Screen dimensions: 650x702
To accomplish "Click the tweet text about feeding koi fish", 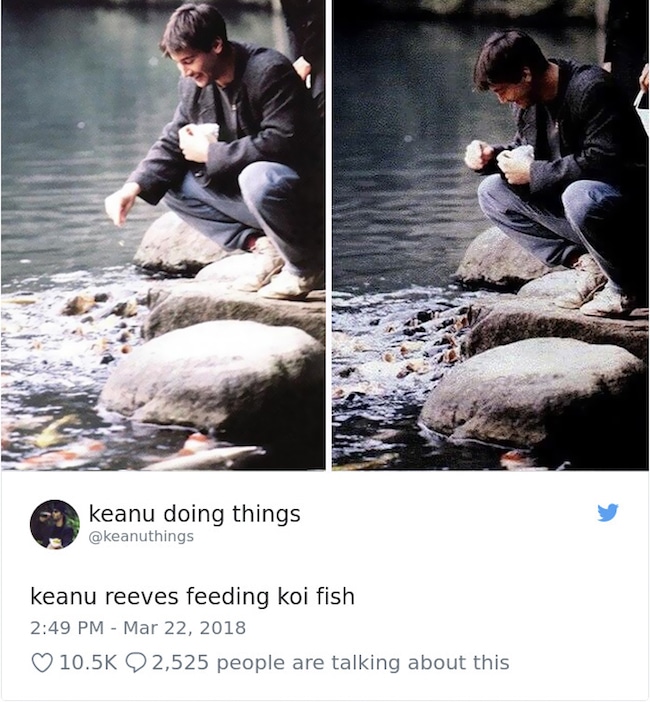I will coord(192,597).
